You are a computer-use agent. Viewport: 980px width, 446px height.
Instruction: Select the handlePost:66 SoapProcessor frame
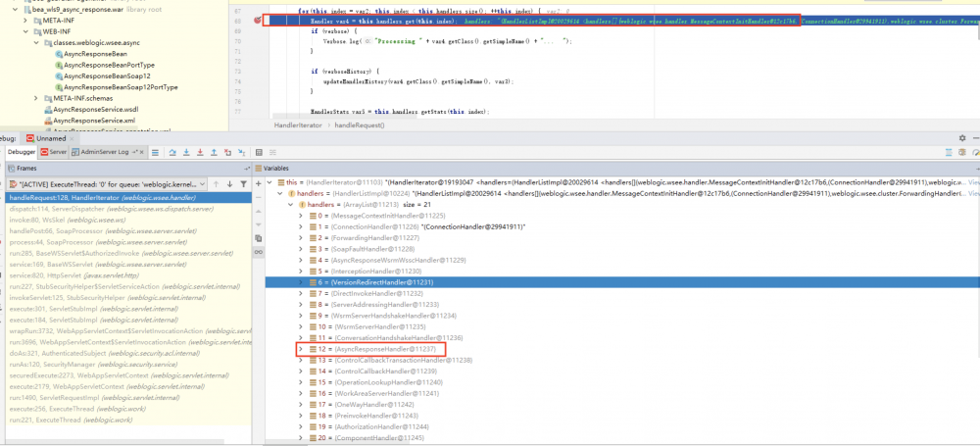tap(127, 231)
